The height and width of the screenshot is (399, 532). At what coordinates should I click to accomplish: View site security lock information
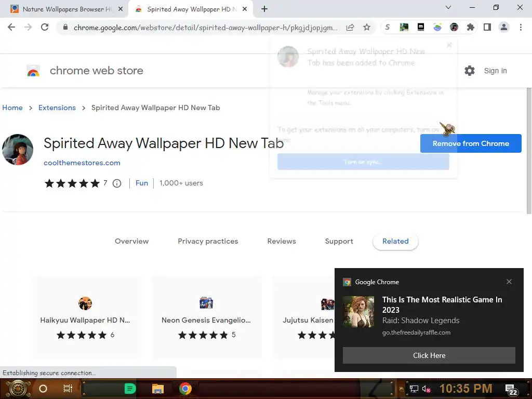[65, 27]
